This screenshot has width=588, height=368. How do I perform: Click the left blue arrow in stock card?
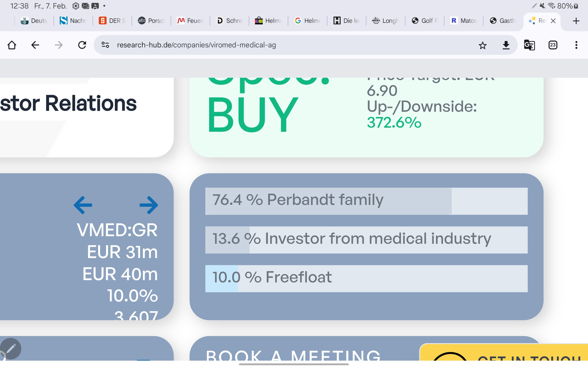[83, 205]
